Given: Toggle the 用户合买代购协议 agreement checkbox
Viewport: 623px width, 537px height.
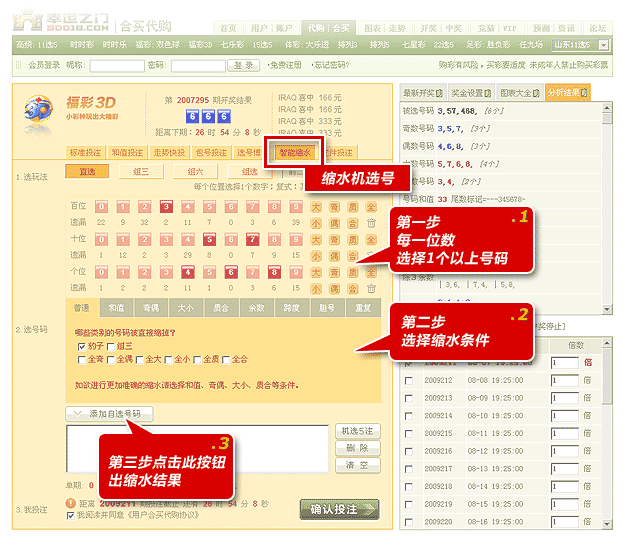Looking at the screenshot, I should pos(71,516).
